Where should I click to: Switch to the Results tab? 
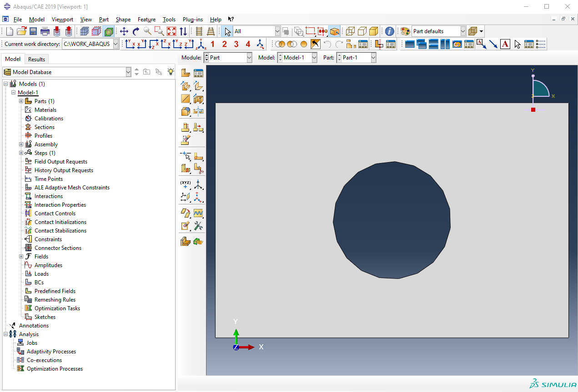click(36, 59)
